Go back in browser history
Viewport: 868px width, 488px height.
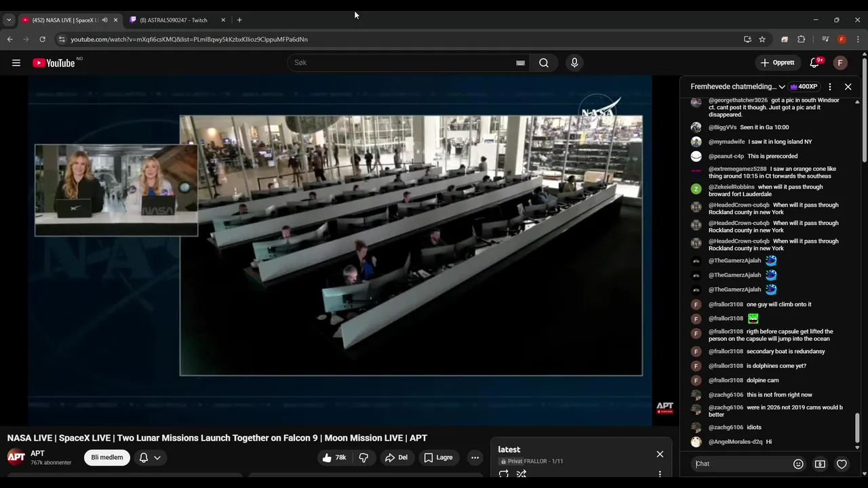[9, 39]
